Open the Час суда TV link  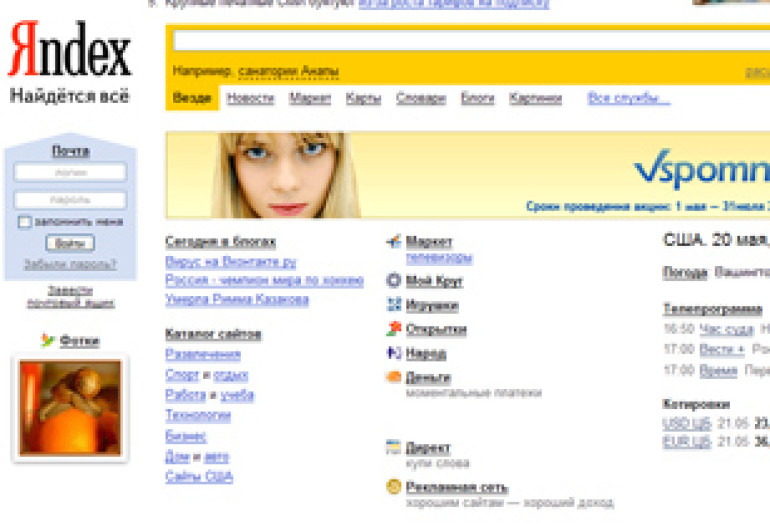726,329
